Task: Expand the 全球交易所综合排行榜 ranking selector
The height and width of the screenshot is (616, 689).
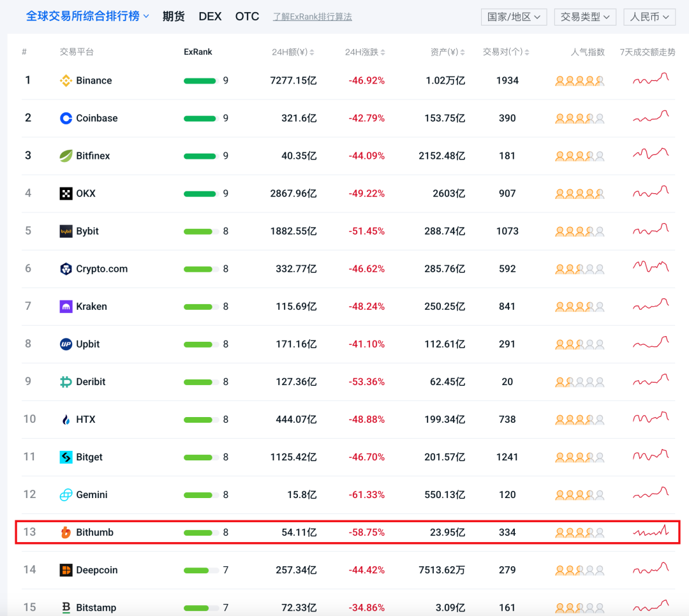Action: (87, 16)
